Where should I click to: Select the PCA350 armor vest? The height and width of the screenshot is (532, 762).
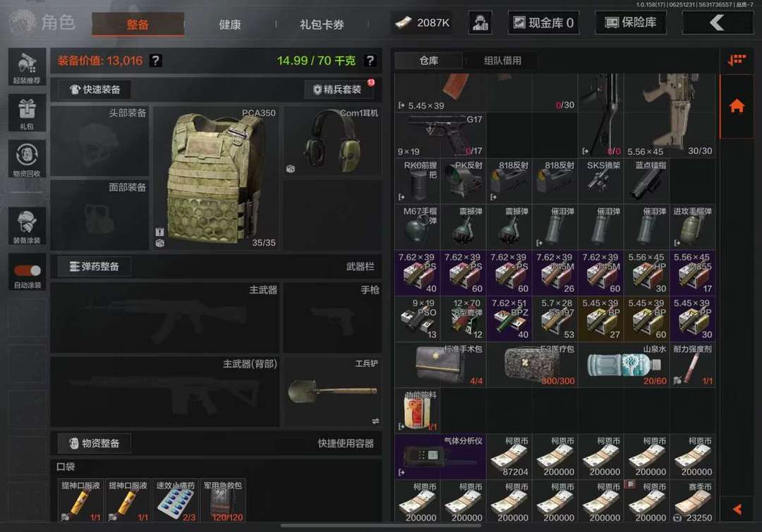pos(216,178)
